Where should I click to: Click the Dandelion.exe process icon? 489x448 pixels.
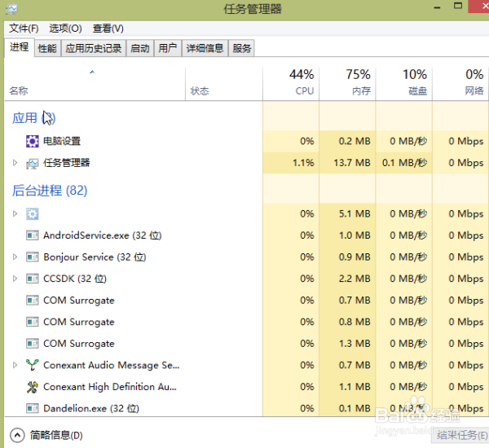pos(32,408)
